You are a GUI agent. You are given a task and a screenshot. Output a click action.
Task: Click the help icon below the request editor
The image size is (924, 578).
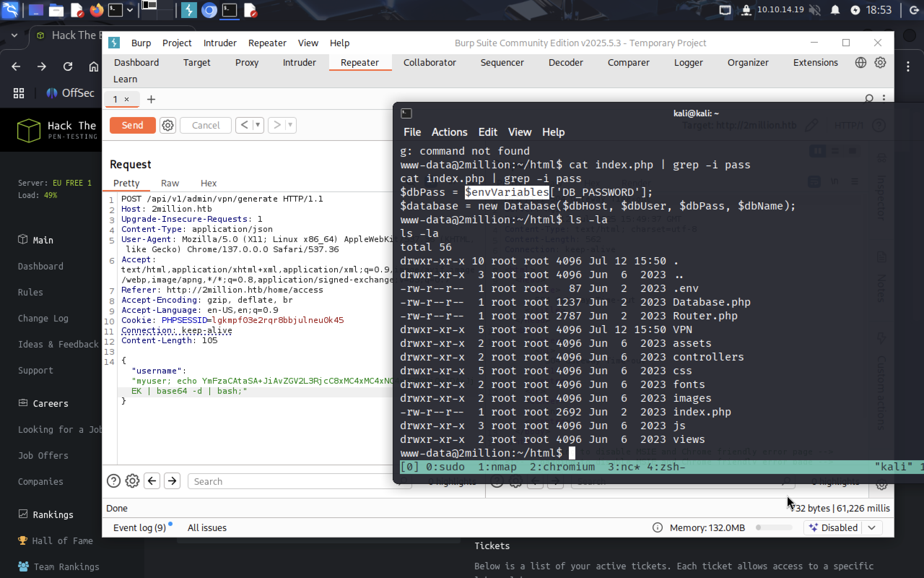pos(113,481)
